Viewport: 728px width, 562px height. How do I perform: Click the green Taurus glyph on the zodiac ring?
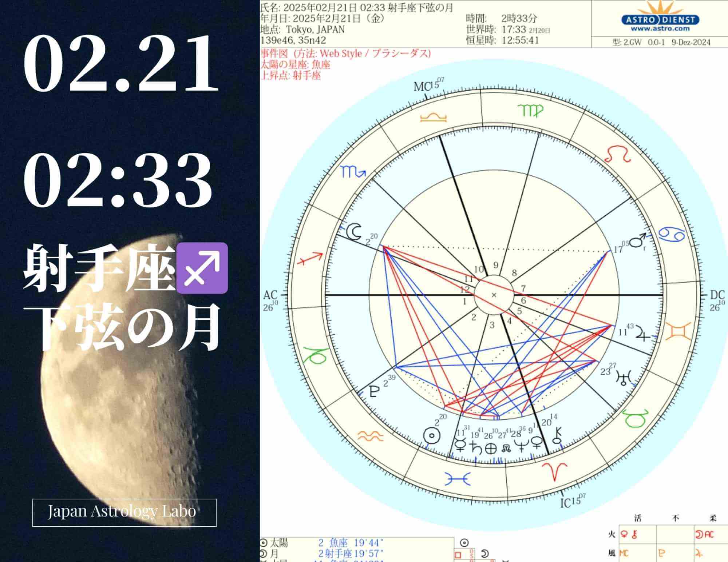[x=636, y=418]
